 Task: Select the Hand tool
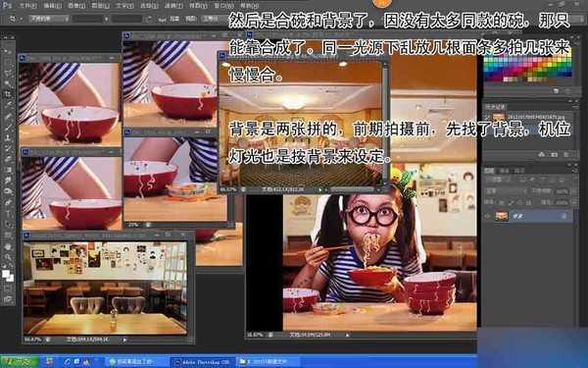[8, 246]
